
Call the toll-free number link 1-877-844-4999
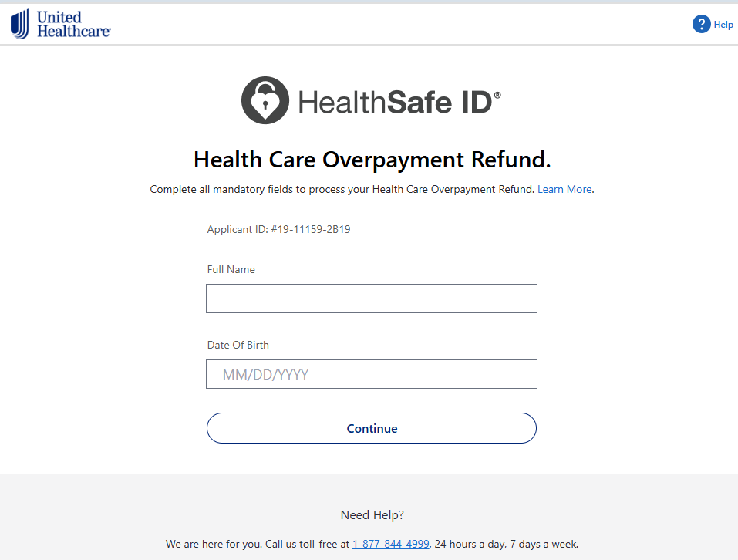pyautogui.click(x=390, y=544)
